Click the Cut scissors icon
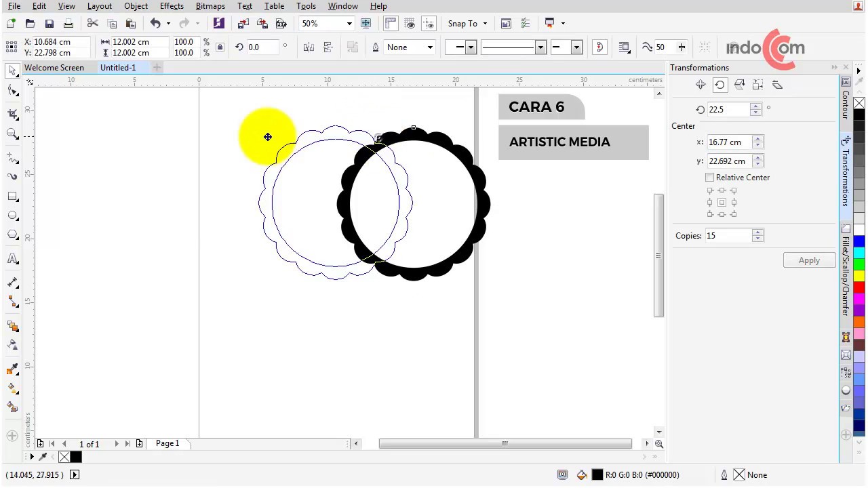Screen dimensions: 868x488 pyautogui.click(x=93, y=23)
